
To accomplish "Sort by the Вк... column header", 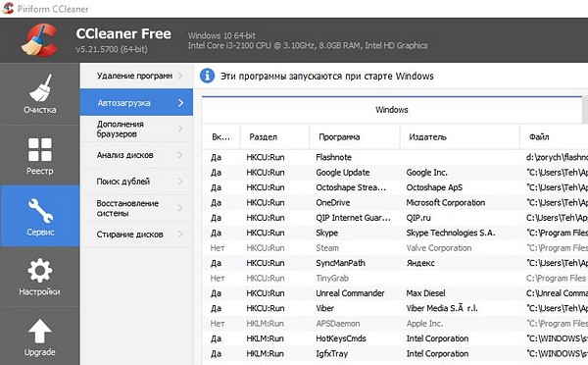I will click(x=220, y=137).
